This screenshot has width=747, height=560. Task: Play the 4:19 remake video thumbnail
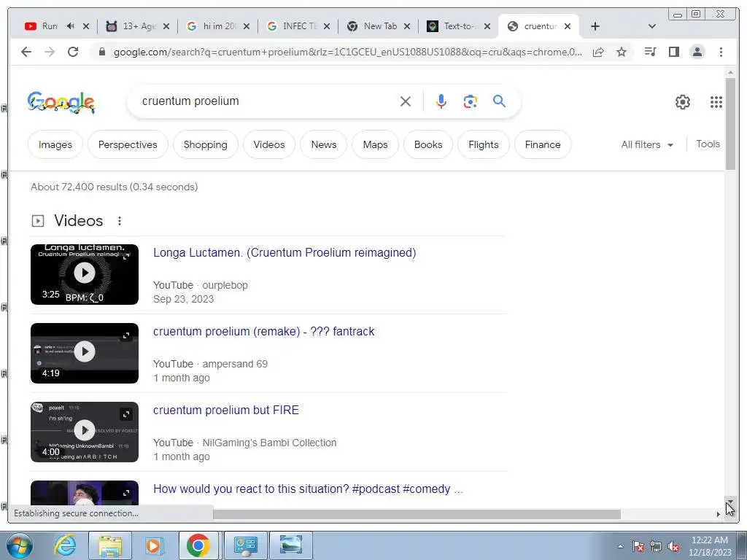point(85,353)
